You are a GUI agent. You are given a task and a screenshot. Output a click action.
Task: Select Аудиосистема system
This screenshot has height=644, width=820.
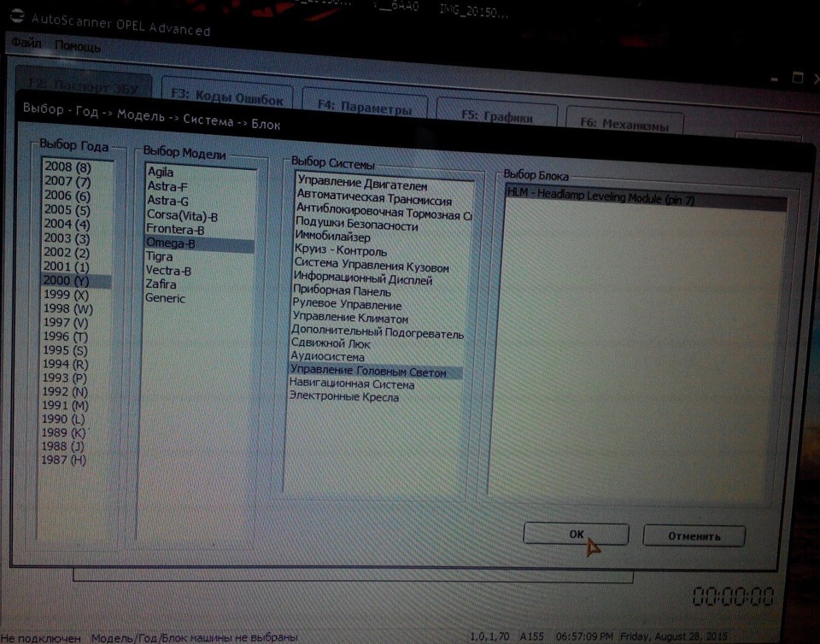coord(327,357)
